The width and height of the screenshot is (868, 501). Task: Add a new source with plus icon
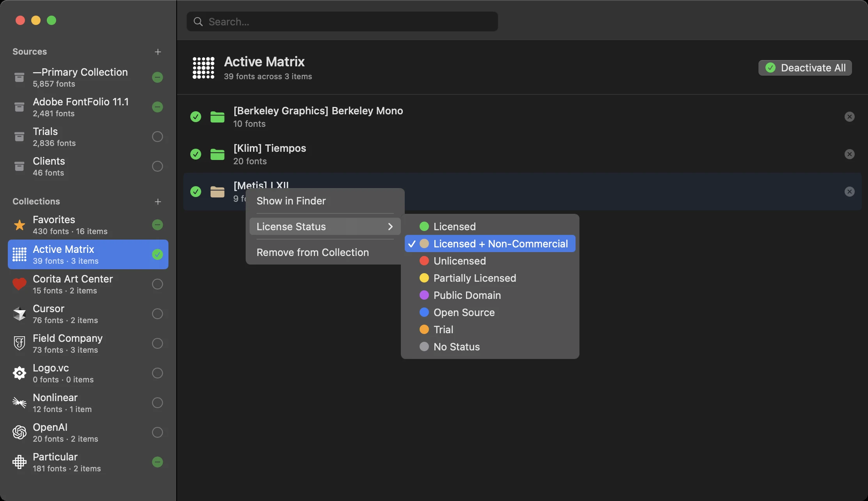[x=158, y=52]
